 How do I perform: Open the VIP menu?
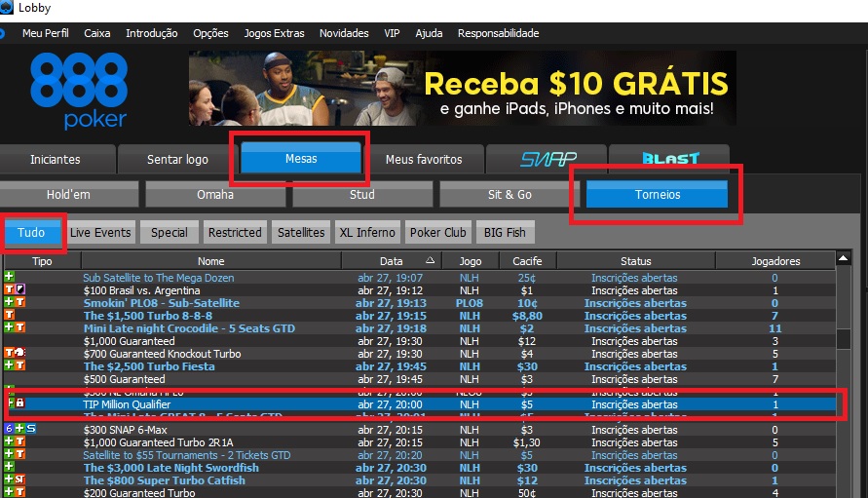coord(392,33)
